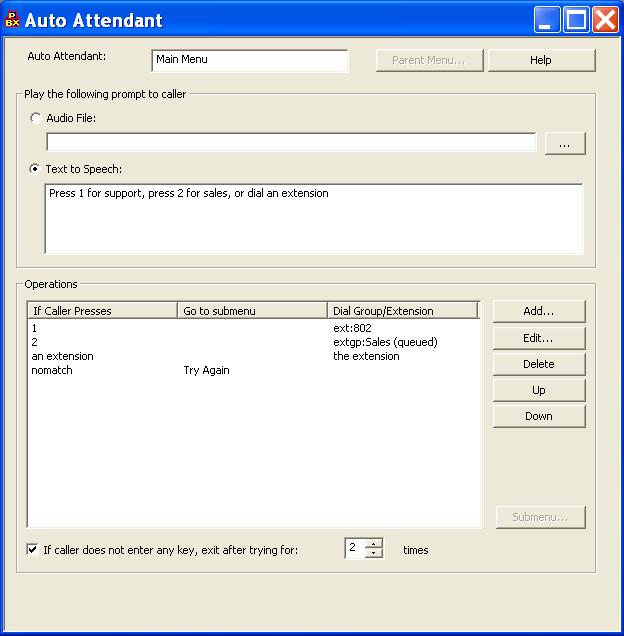Move operation Up in the list
This screenshot has height=636, width=624.
coord(539,390)
